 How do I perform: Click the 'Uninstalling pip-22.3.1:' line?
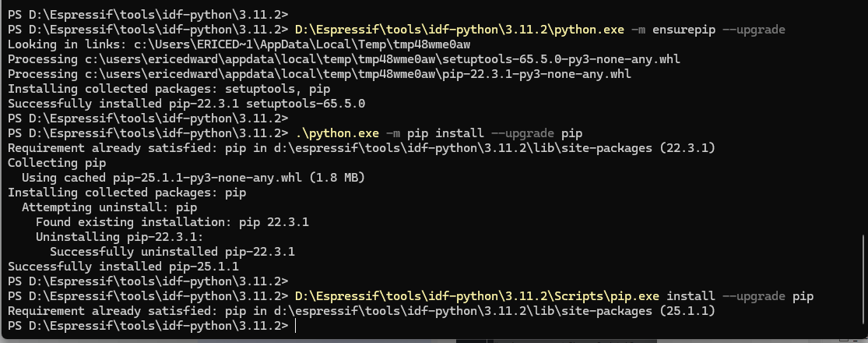point(120,237)
